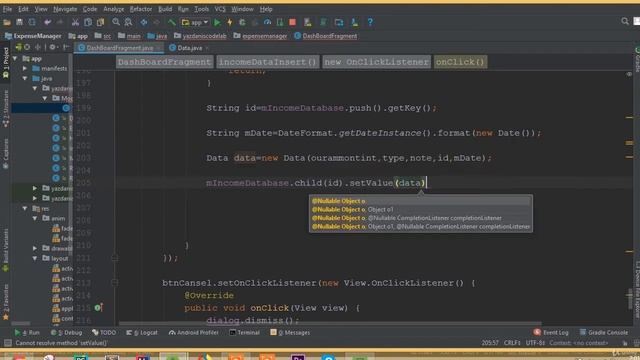
Task: Click the Replace toolbar icon
Action: pyautogui.click(x=128, y=22)
